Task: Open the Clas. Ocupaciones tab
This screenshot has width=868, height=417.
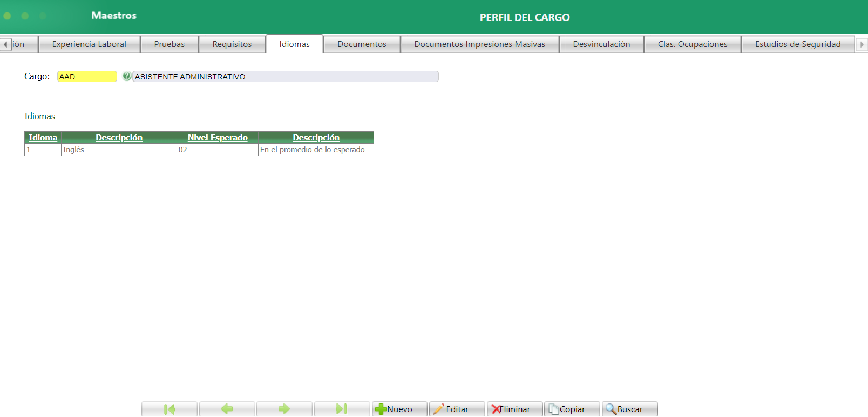Action: (x=693, y=44)
